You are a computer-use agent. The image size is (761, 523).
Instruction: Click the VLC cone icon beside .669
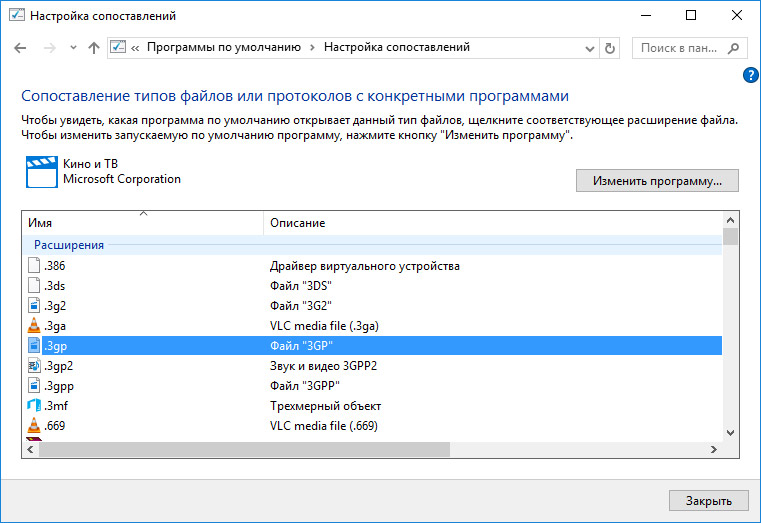[33, 425]
